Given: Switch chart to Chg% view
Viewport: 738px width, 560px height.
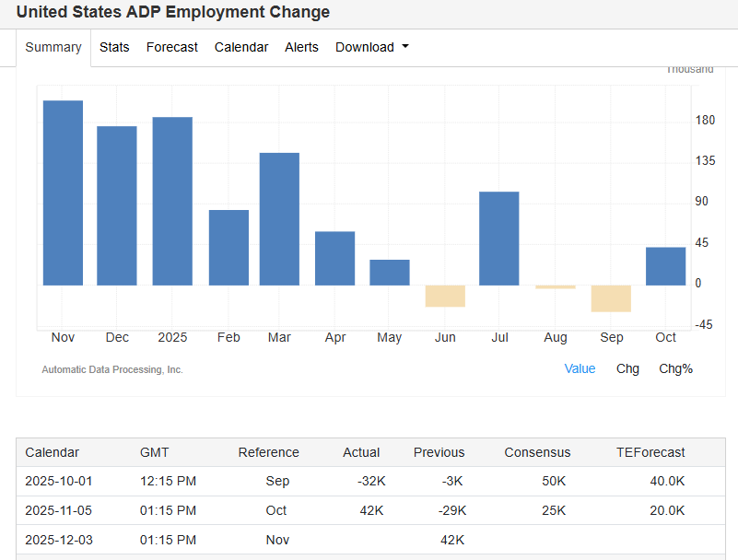Looking at the screenshot, I should [x=675, y=368].
